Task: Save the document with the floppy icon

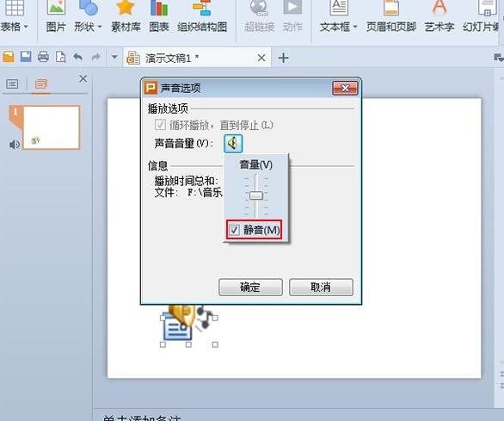Action: (26, 57)
